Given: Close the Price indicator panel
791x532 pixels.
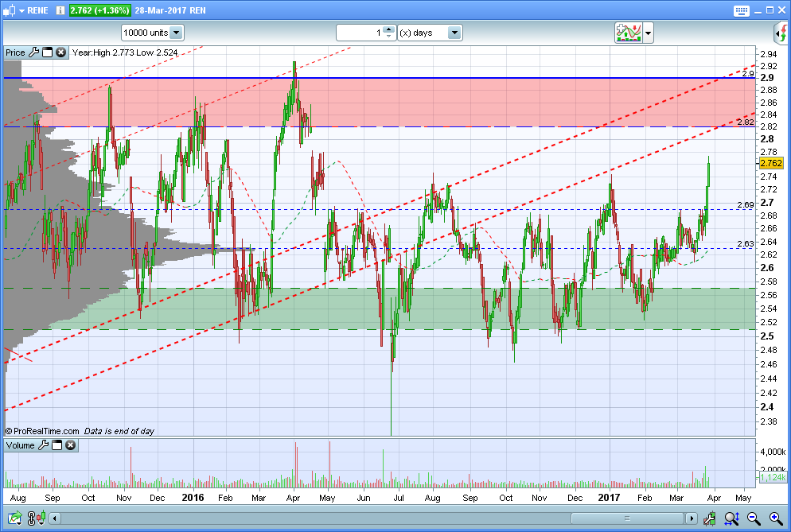Looking at the screenshot, I should tap(60, 52).
